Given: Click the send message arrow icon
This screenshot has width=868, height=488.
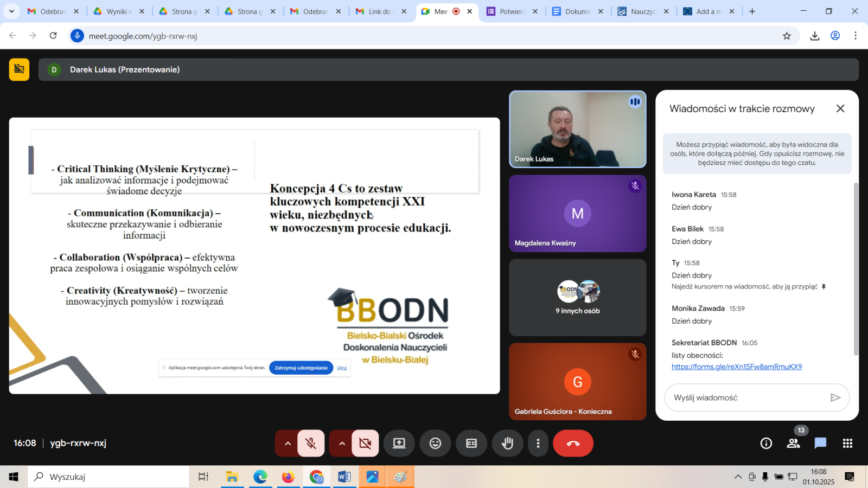Looking at the screenshot, I should click(x=835, y=398).
